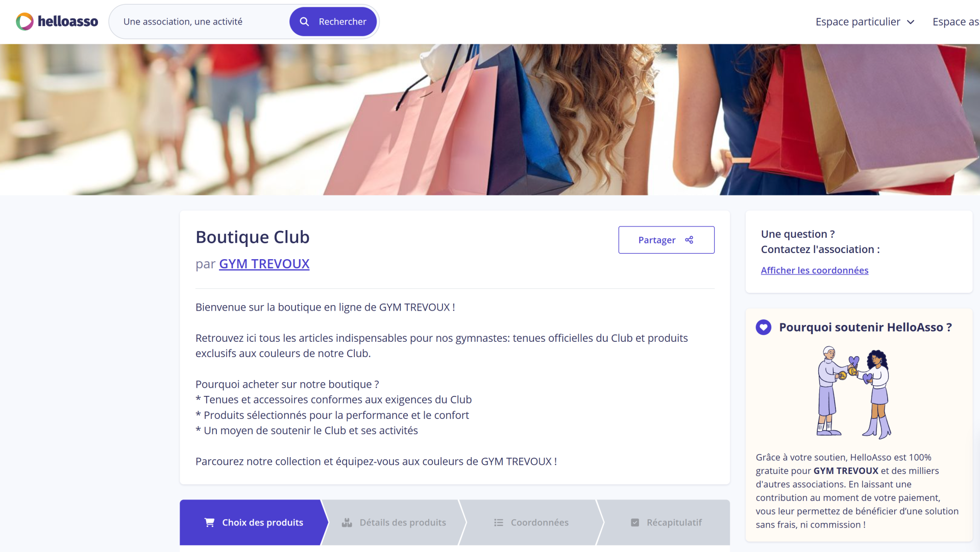Image resolution: width=980 pixels, height=552 pixels.
Task: Open the Récapitulatif step
Action: pyautogui.click(x=665, y=522)
